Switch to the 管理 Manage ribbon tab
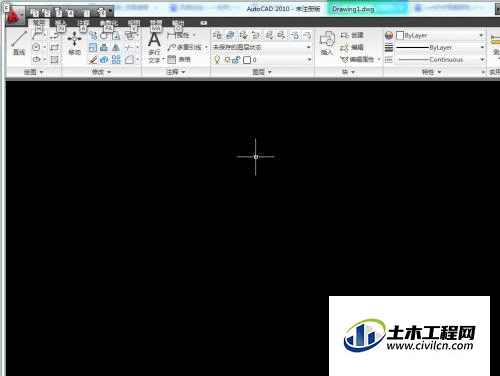Image resolution: width=500 pixels, height=376 pixels. tap(156, 23)
